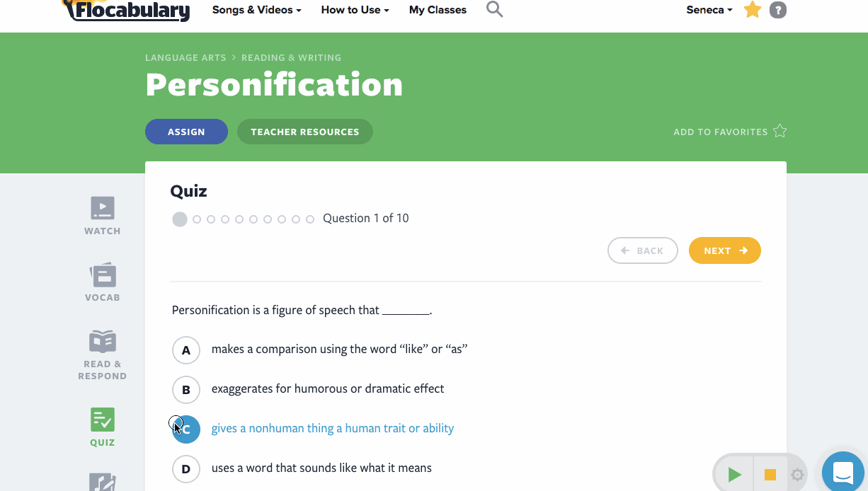
Task: Click the Language Arts breadcrumb
Action: (x=185, y=58)
